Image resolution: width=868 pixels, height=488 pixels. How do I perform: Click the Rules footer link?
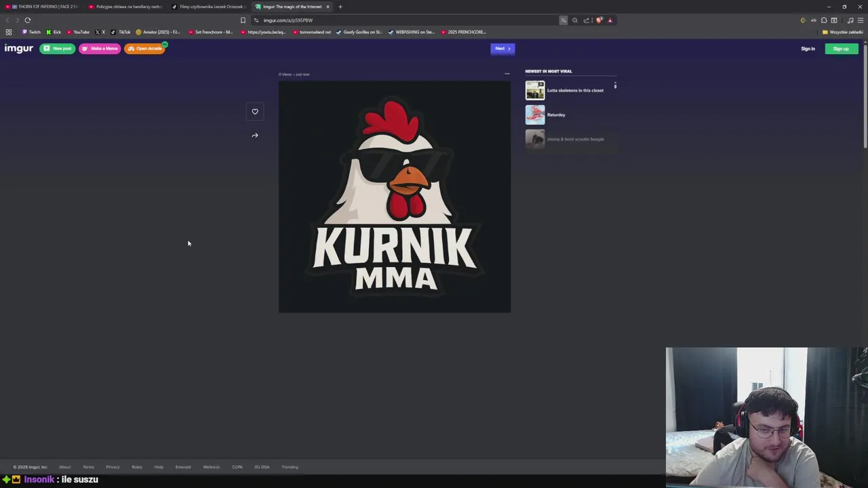click(x=137, y=467)
